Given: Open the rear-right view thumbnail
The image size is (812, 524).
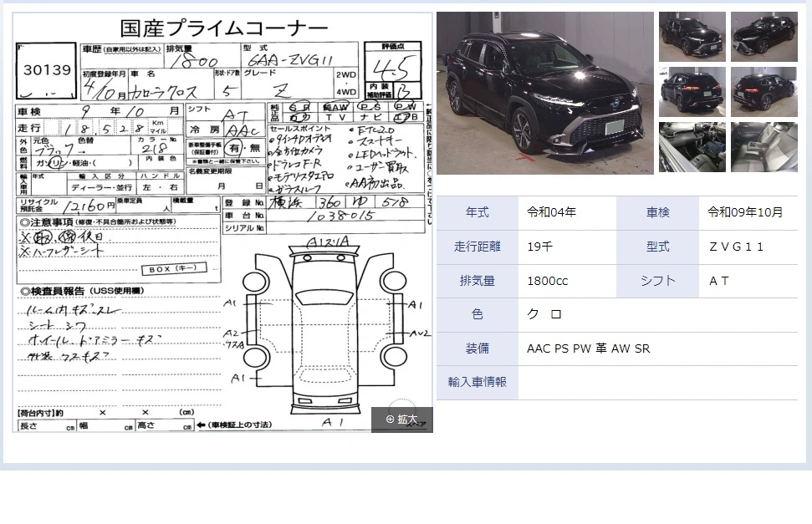Looking at the screenshot, I should [763, 92].
